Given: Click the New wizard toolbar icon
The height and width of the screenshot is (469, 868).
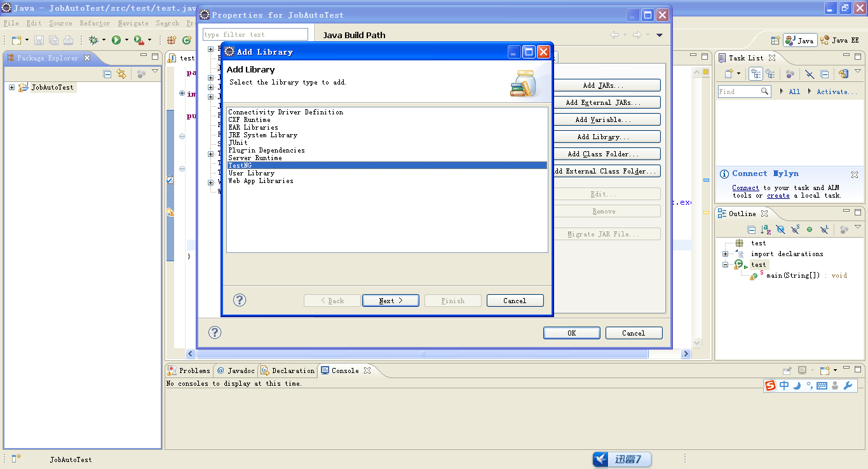Looking at the screenshot, I should [16, 40].
